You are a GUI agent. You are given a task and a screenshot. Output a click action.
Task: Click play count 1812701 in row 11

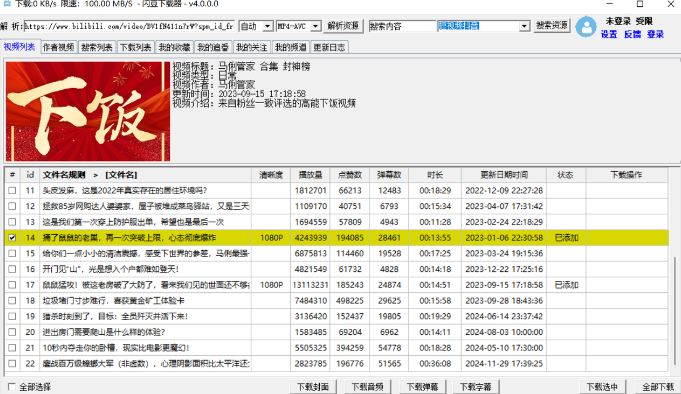tap(310, 190)
